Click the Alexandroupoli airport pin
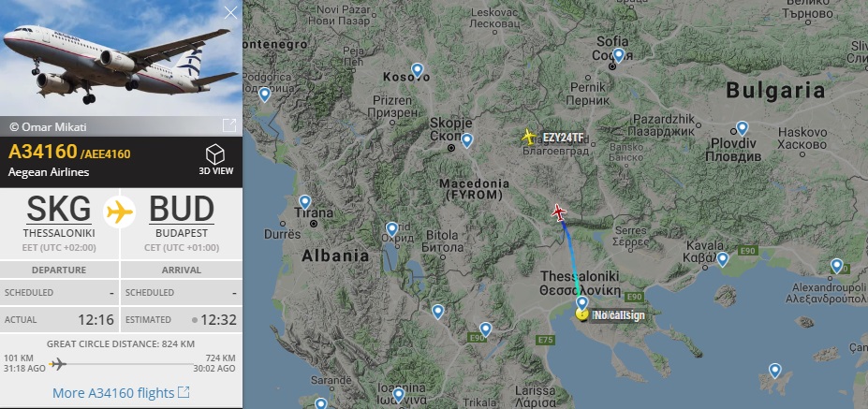The image size is (868, 409). pyautogui.click(x=836, y=266)
